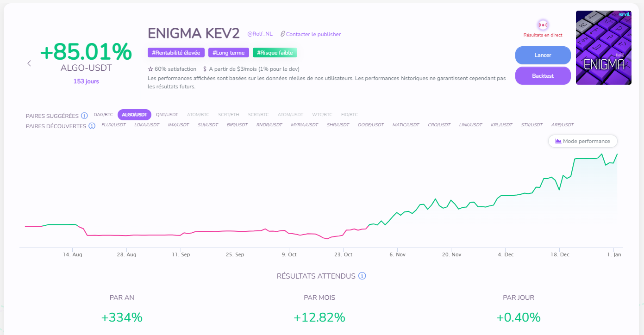
Task: Click the ENIGMA strategy cover image
Action: [603, 47]
